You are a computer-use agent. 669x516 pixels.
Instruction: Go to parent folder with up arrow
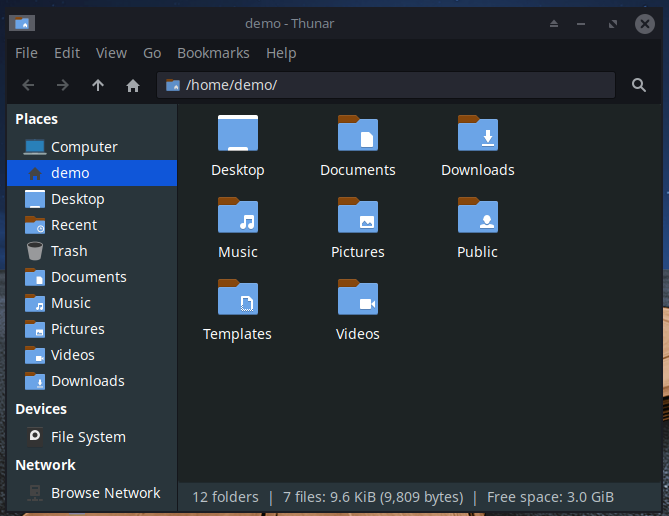[x=98, y=85]
